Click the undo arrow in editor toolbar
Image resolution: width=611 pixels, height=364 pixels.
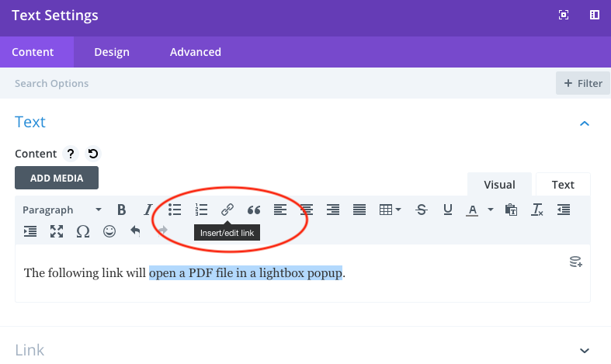[136, 231]
